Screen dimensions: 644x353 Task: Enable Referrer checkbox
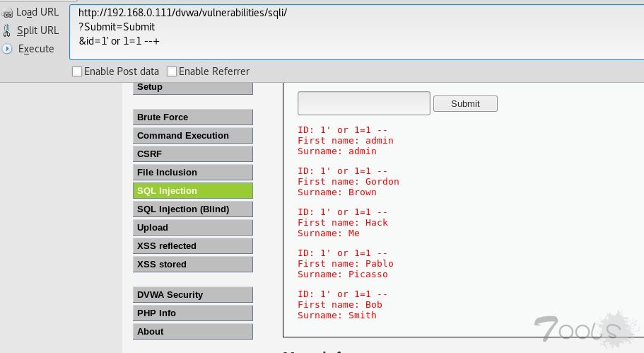[172, 71]
